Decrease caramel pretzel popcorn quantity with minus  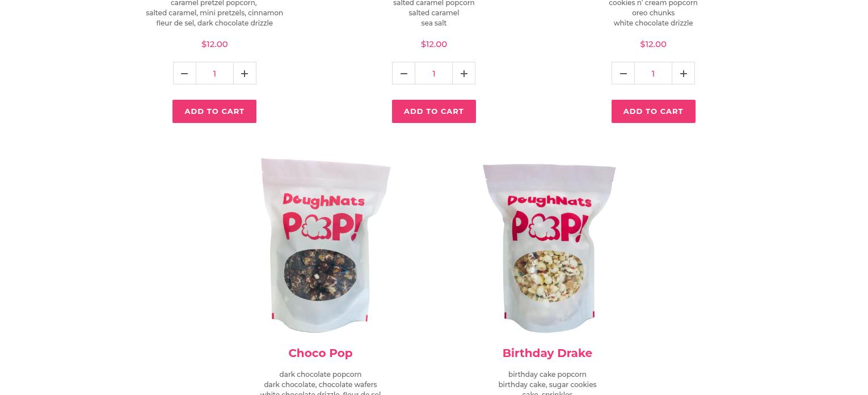[x=184, y=73]
